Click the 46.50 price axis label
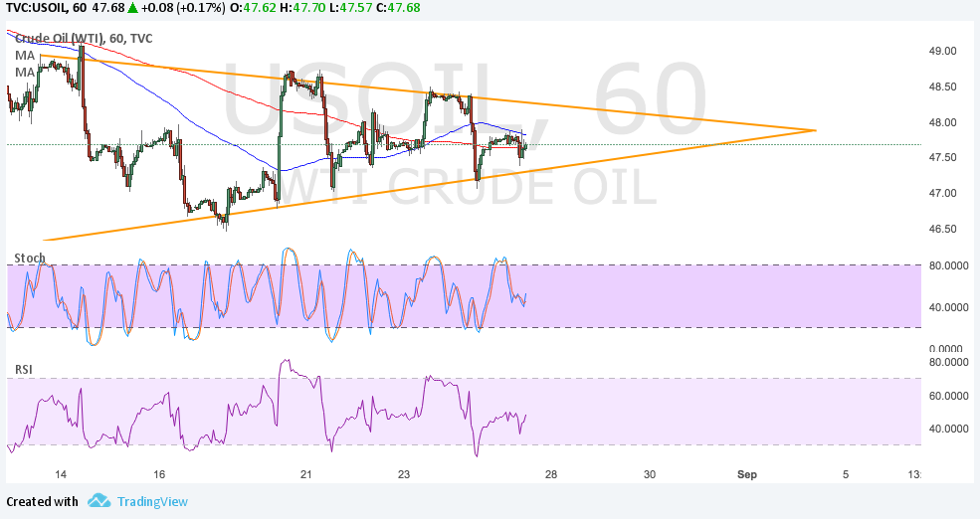 coord(942,230)
